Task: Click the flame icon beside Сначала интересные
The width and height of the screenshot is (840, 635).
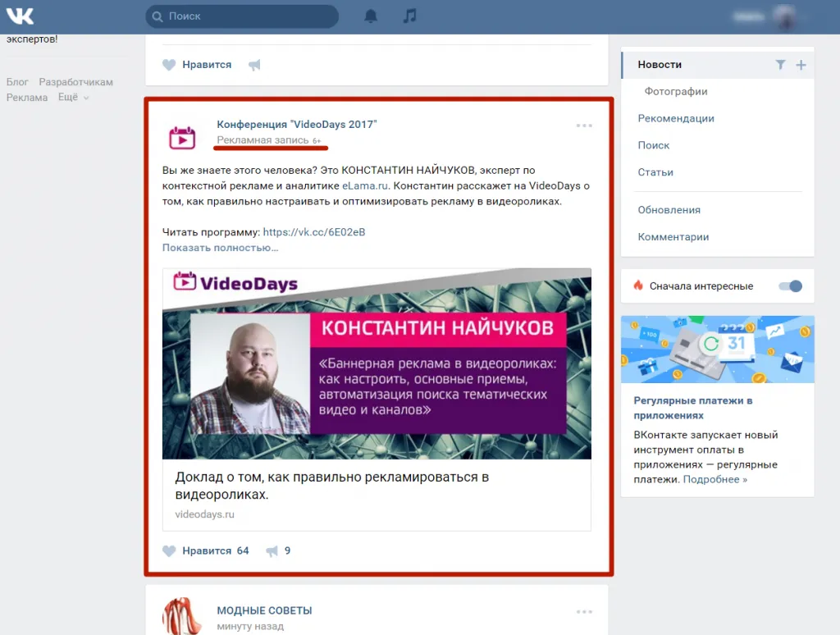Action: [x=637, y=286]
